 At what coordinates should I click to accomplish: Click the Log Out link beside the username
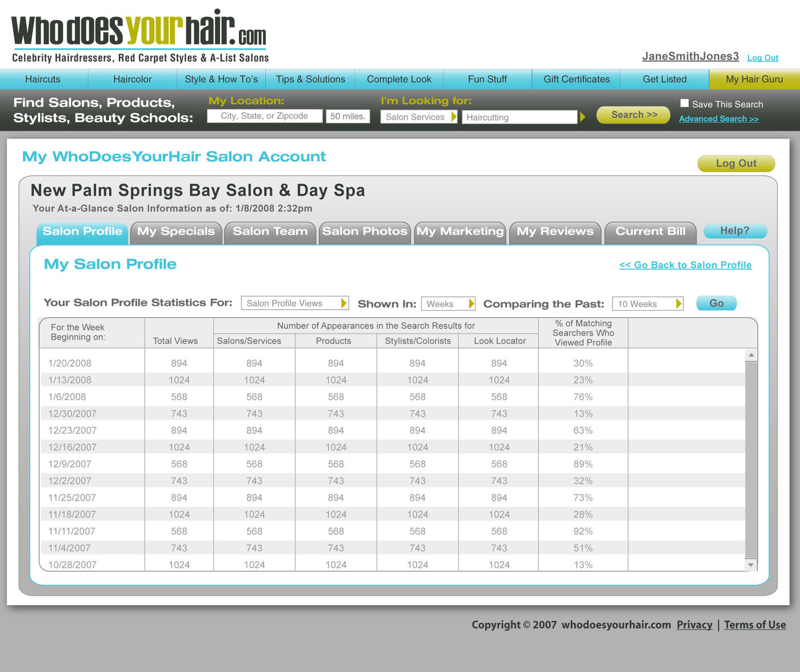tap(763, 58)
